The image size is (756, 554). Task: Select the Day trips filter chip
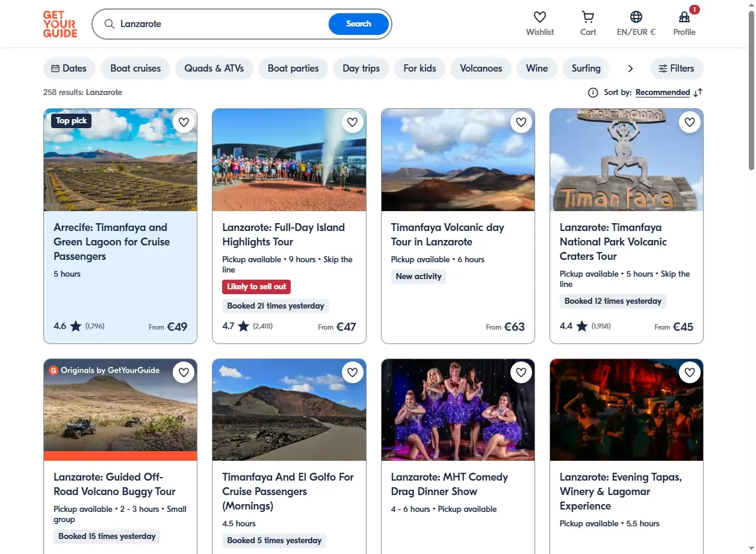click(x=361, y=69)
